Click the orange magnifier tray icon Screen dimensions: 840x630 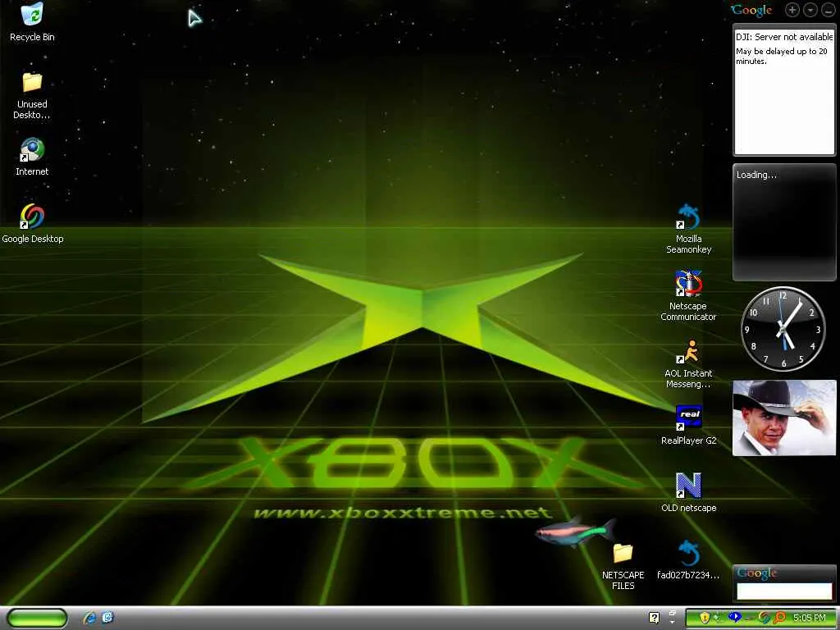779,618
